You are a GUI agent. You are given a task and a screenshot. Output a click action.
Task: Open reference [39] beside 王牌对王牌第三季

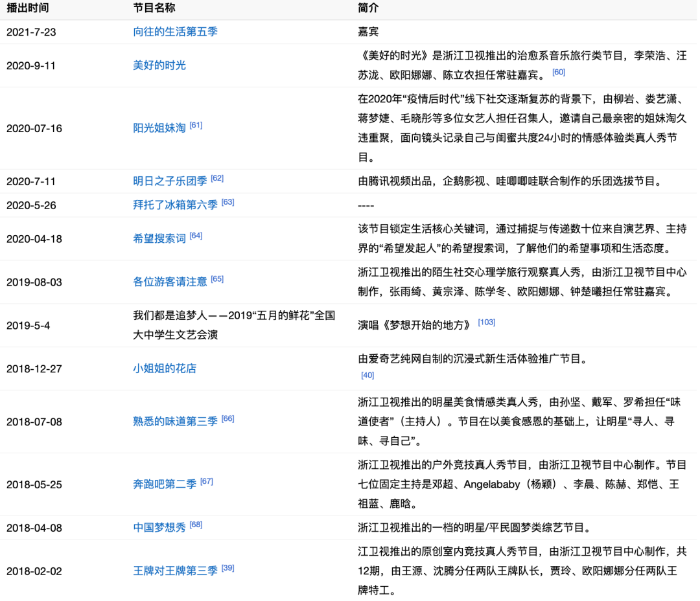(227, 569)
